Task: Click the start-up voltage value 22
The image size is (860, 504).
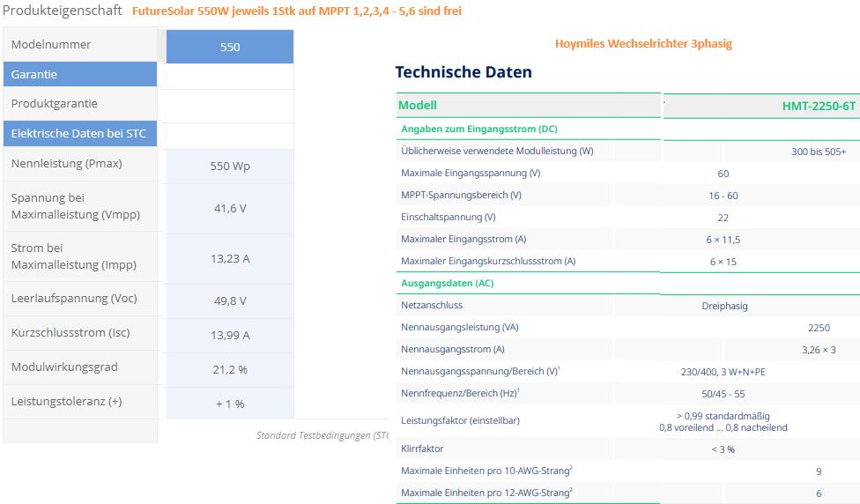Action: (x=723, y=218)
